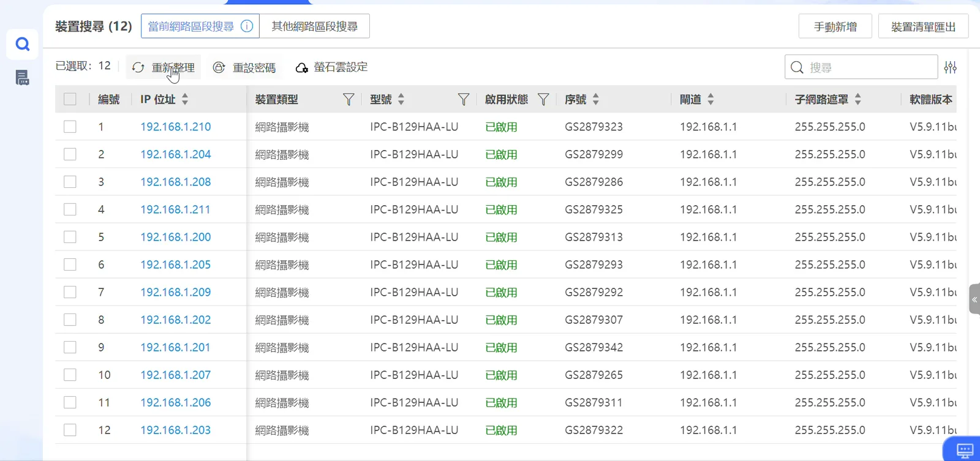Click the filter icon on 型號 column

(464, 99)
